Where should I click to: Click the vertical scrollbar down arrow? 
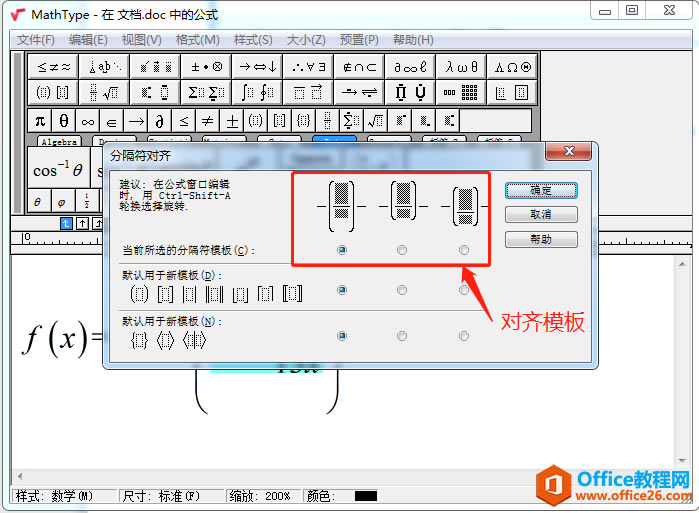tap(682, 460)
